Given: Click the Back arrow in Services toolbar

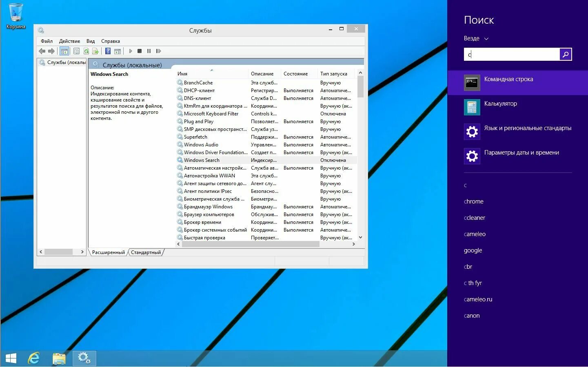Looking at the screenshot, I should click(42, 51).
